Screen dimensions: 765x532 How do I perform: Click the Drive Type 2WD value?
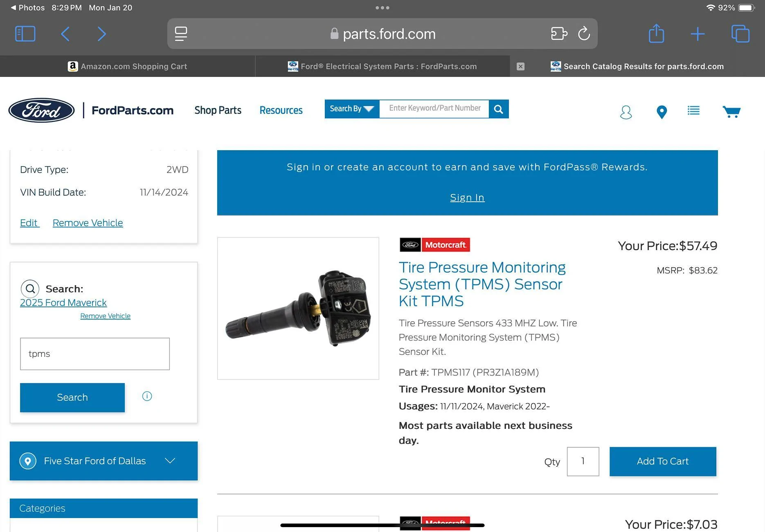(178, 169)
